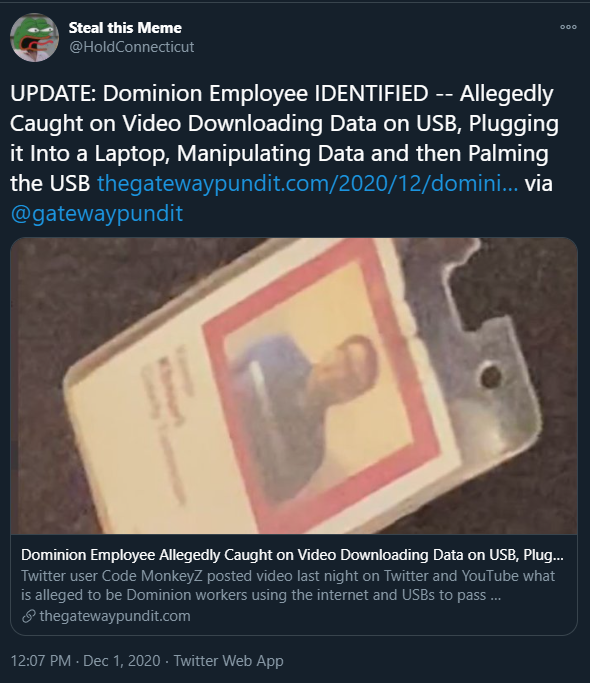Click the thegatewaypundit.com domain in the card
This screenshot has width=590, height=683.
tap(115, 616)
